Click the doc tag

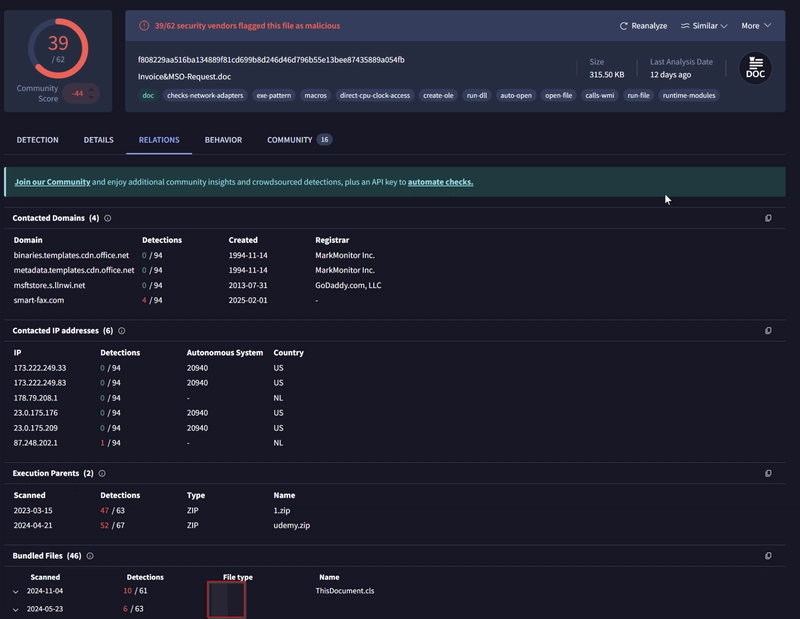148,95
